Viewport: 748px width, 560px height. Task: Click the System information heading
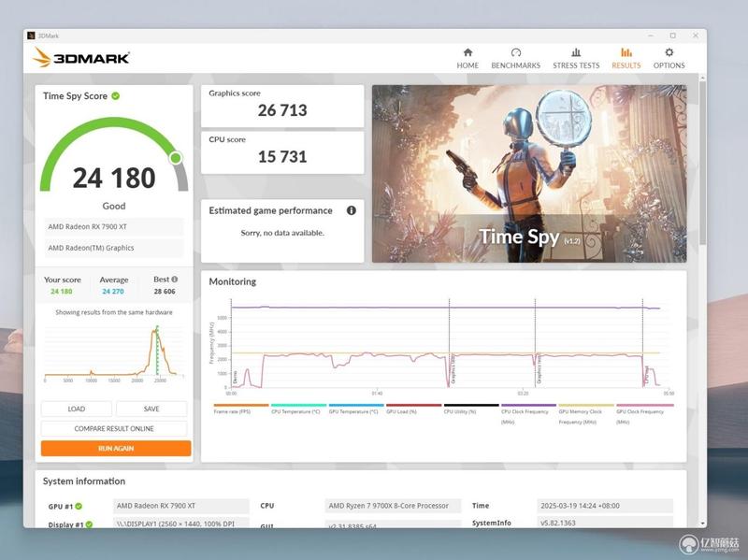(x=84, y=481)
